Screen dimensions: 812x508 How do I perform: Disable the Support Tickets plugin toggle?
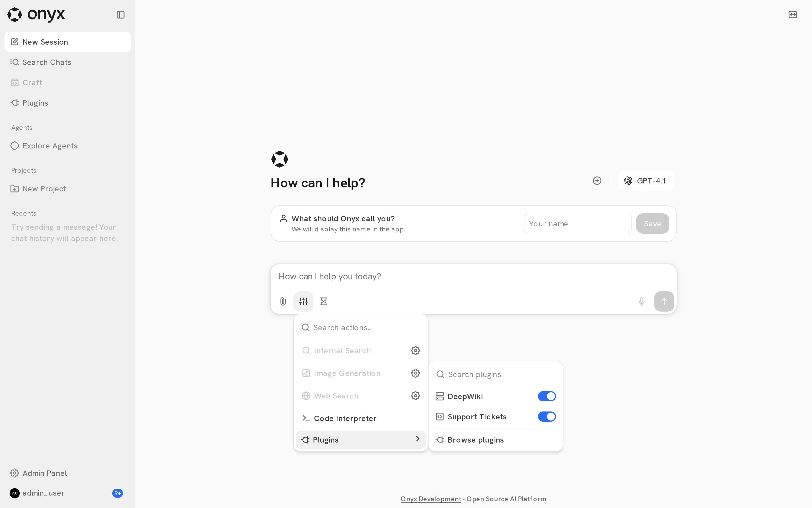[x=547, y=417]
